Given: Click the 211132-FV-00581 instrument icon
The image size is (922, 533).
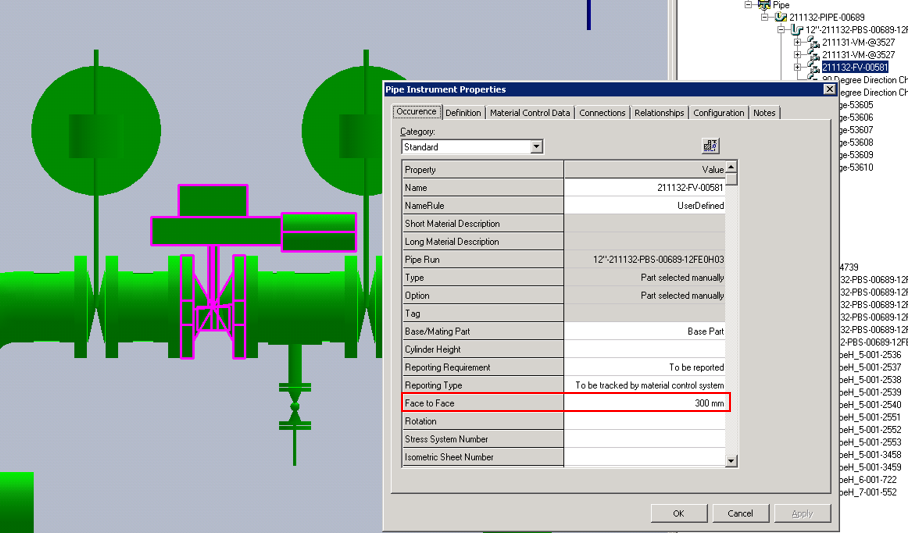Looking at the screenshot, I should point(813,67).
